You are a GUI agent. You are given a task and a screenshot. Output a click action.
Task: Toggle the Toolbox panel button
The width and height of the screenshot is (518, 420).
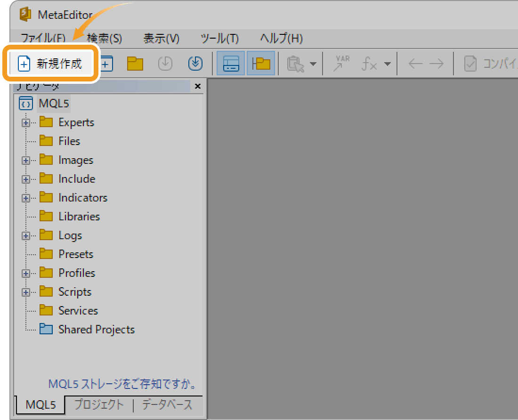pos(231,64)
